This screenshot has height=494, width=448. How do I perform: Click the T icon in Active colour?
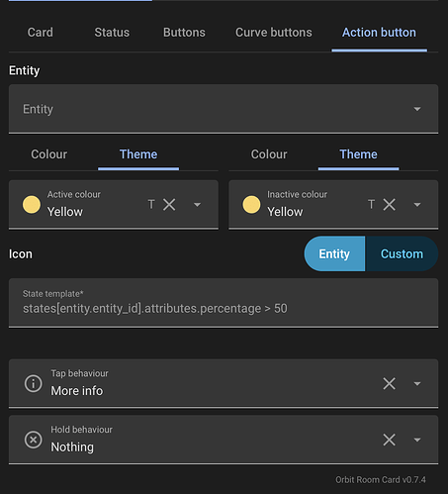click(x=151, y=205)
